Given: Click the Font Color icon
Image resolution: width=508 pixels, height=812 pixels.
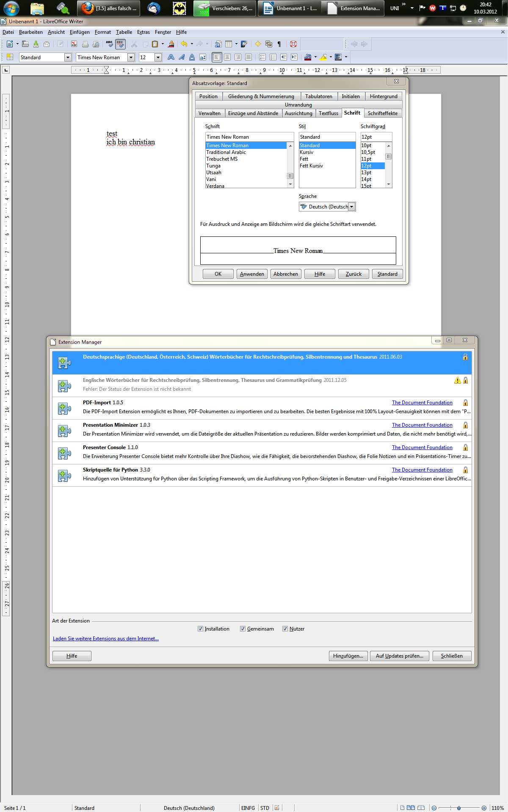Looking at the screenshot, I should point(308,57).
